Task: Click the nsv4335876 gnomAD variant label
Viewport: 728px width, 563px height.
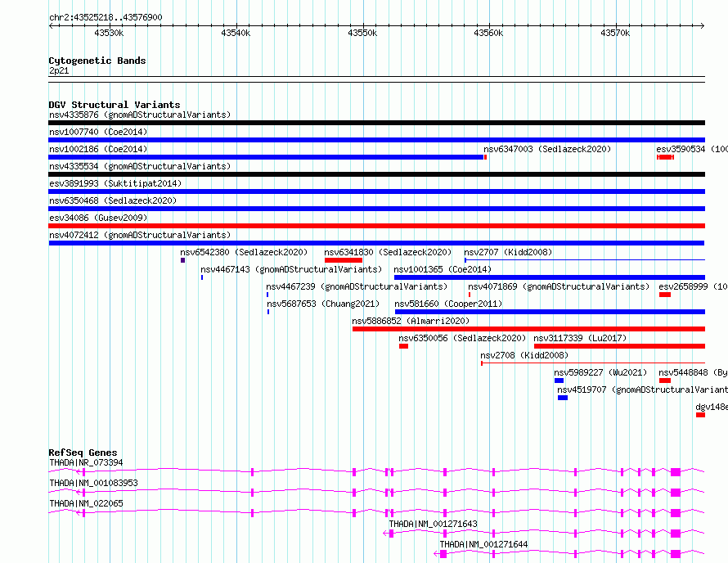Action: tap(140, 115)
